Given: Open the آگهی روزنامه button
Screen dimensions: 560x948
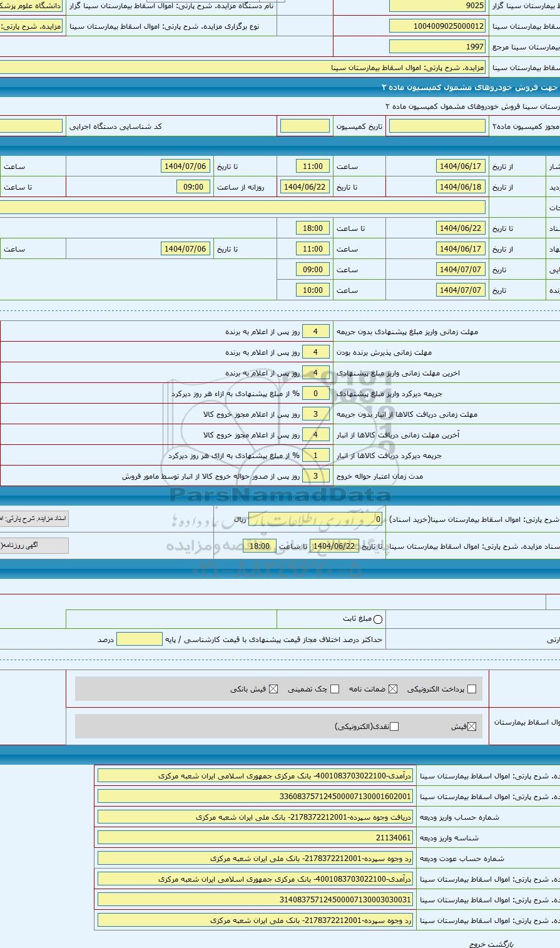Looking at the screenshot, I should pos(34,545).
